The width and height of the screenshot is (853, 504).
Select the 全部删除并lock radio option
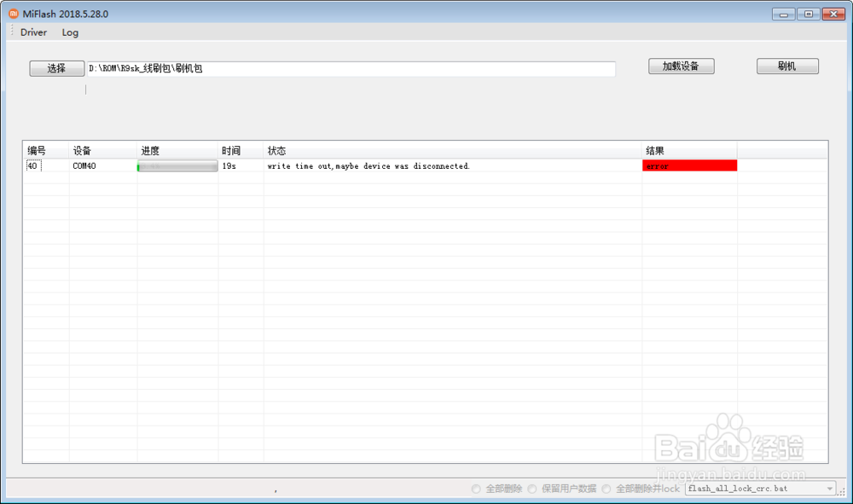click(x=606, y=489)
